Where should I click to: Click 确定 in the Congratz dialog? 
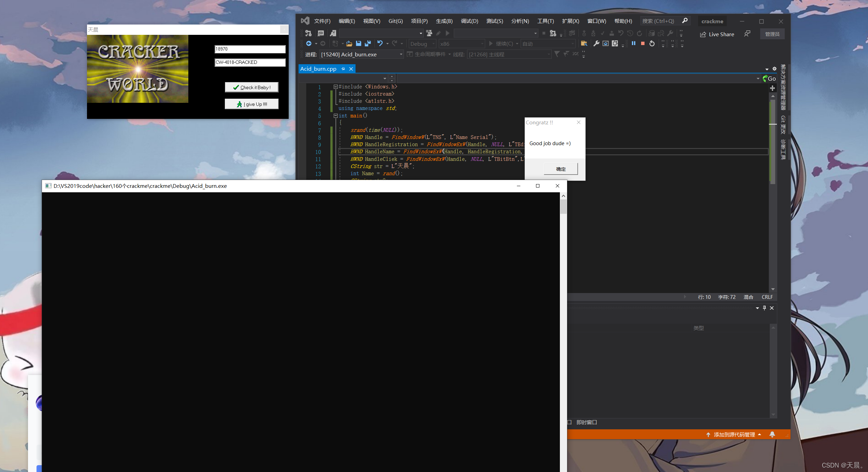[x=560, y=169]
